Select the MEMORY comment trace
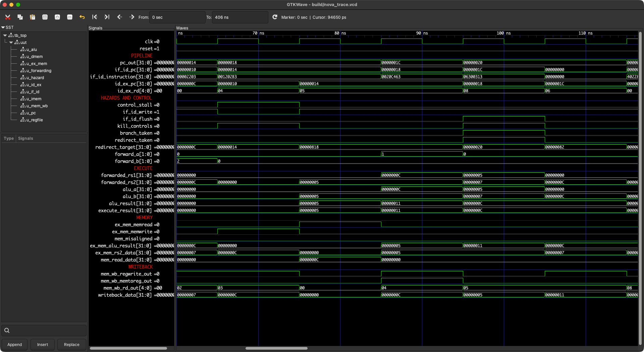 [144, 218]
